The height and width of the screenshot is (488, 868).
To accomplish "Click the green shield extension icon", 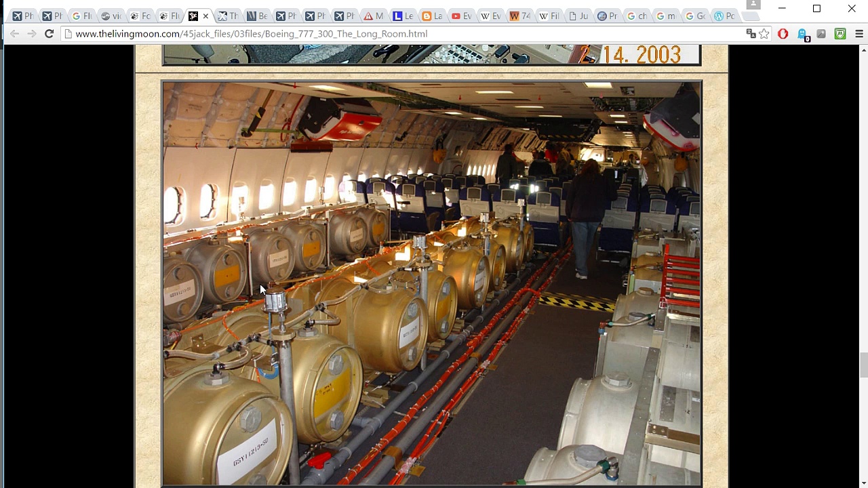I will [x=840, y=34].
